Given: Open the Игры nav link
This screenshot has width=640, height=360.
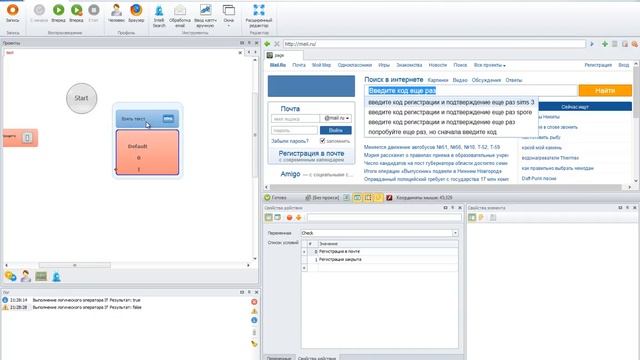Looking at the screenshot, I should coord(384,65).
